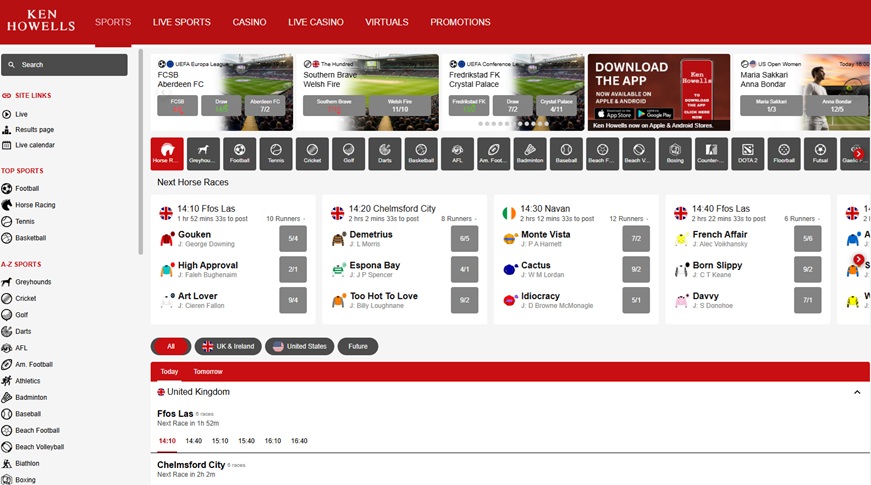Filter races by UK & Ireland
Screen dimensions: 871x485
[228, 346]
